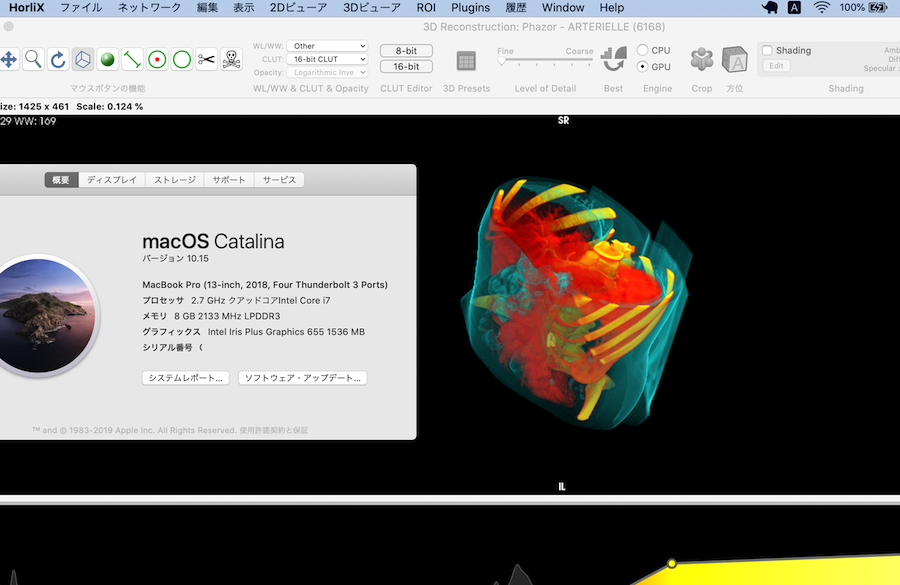Click the システムレポート button
This screenshot has height=585, width=900.
(x=186, y=378)
